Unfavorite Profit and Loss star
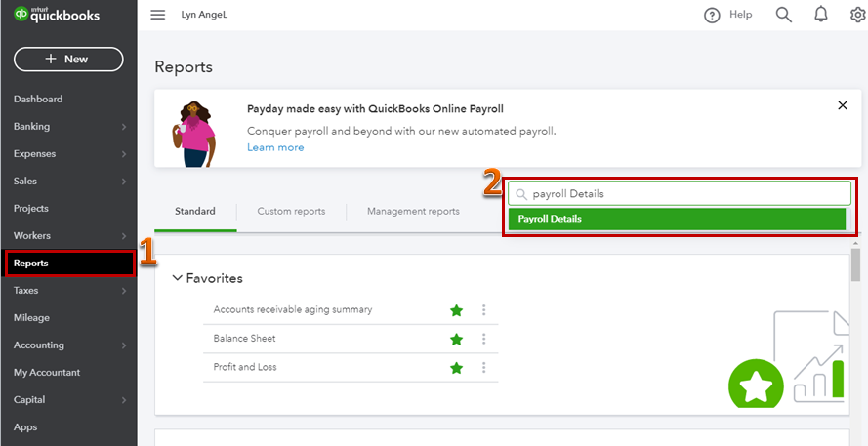The width and height of the screenshot is (868, 446). point(456,367)
